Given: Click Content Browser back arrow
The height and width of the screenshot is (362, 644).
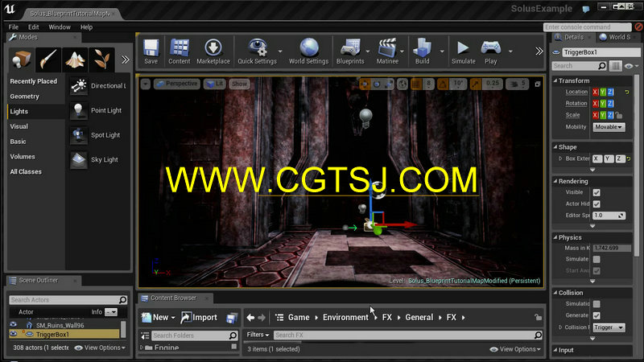Looking at the screenshot, I should (250, 317).
